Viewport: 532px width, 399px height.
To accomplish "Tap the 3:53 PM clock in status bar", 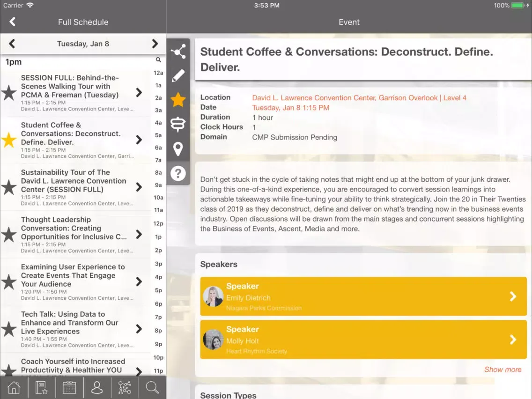I will pos(266,6).
